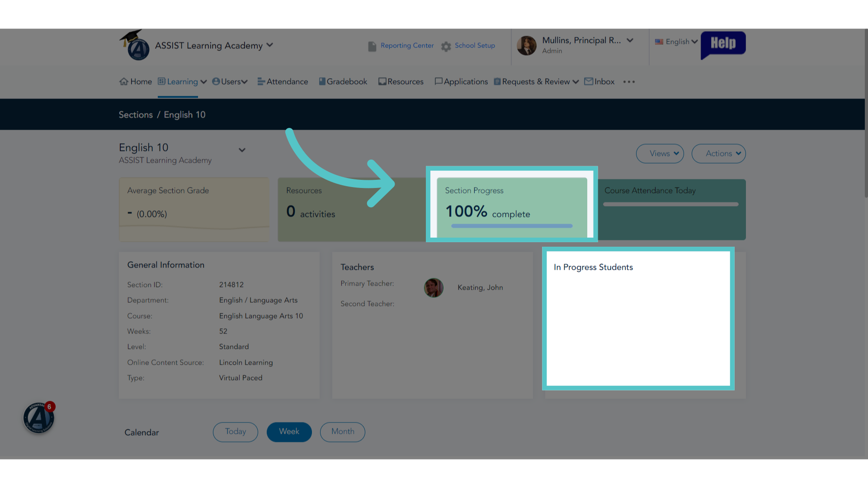Click the Attendance icon
The width and height of the screenshot is (868, 488).
261,81
